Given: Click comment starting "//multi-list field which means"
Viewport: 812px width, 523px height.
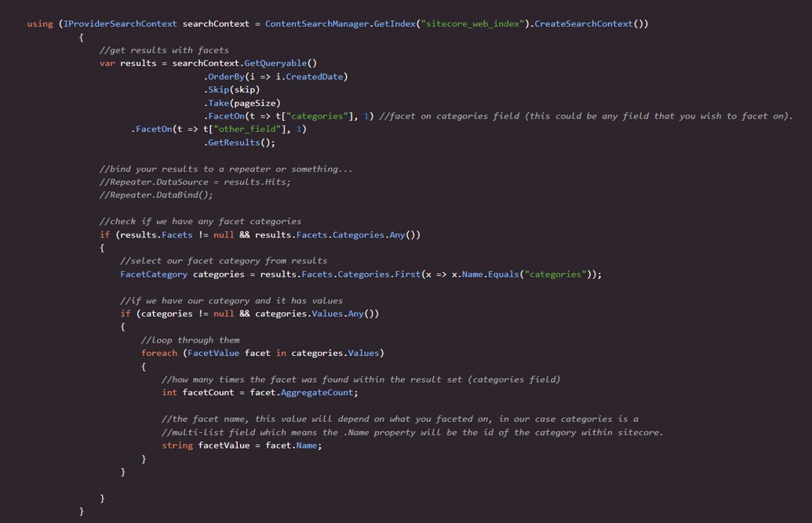Looking at the screenshot, I should [412, 432].
